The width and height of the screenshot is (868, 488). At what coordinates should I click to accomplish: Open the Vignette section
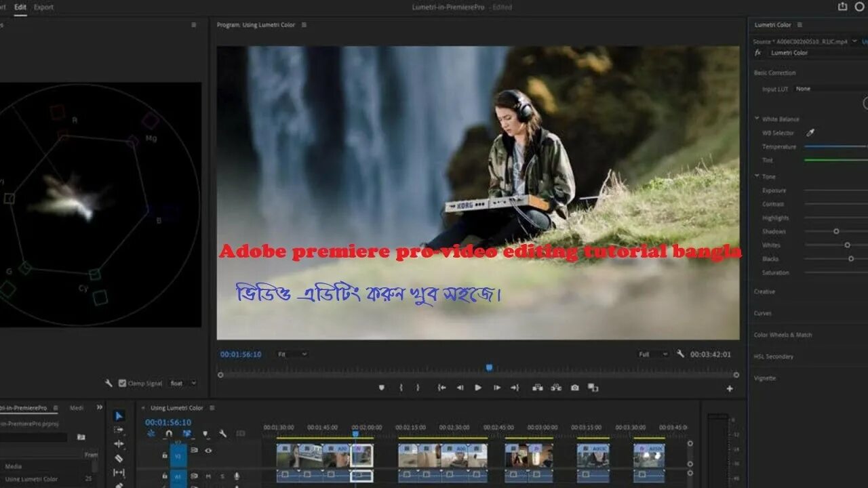tap(765, 378)
